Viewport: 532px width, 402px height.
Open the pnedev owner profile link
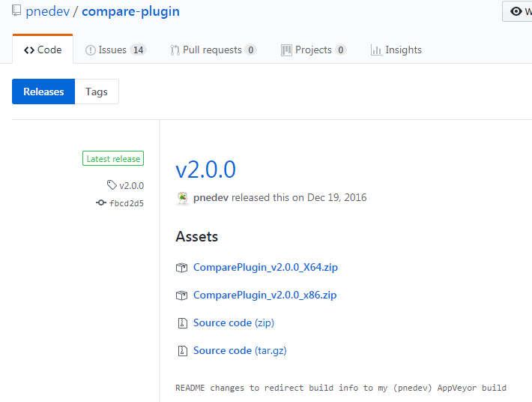click(x=48, y=11)
